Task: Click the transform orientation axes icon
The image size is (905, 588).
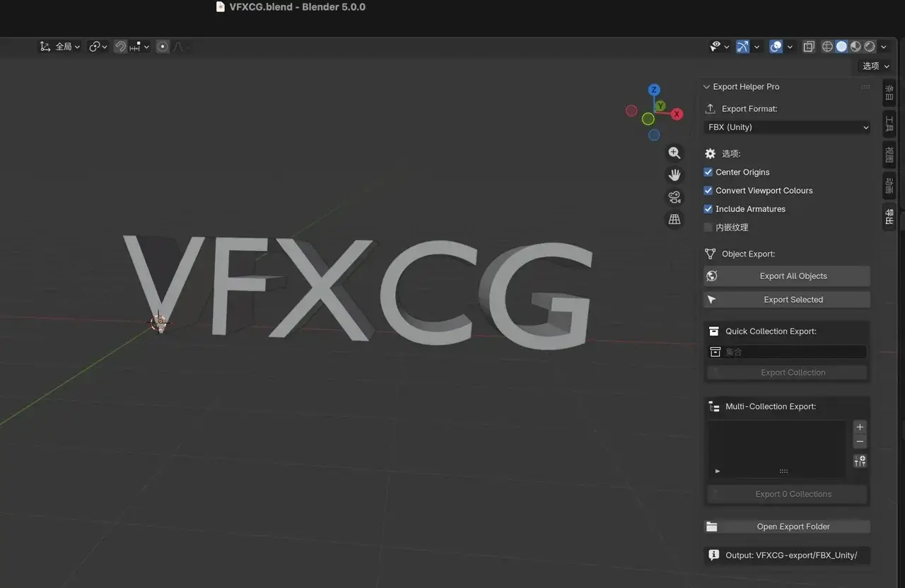Action: [x=45, y=47]
